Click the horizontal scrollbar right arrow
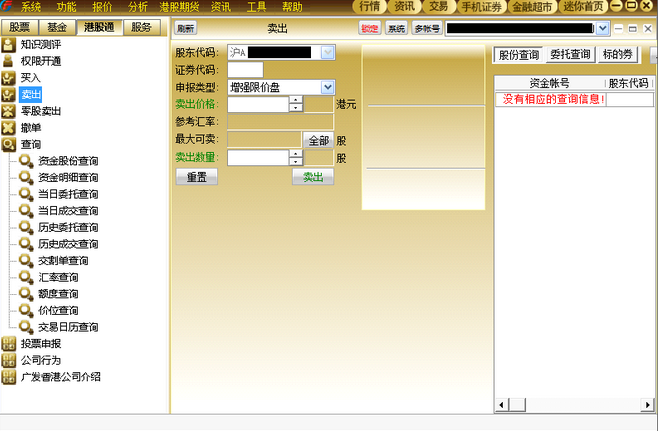 click(x=648, y=405)
